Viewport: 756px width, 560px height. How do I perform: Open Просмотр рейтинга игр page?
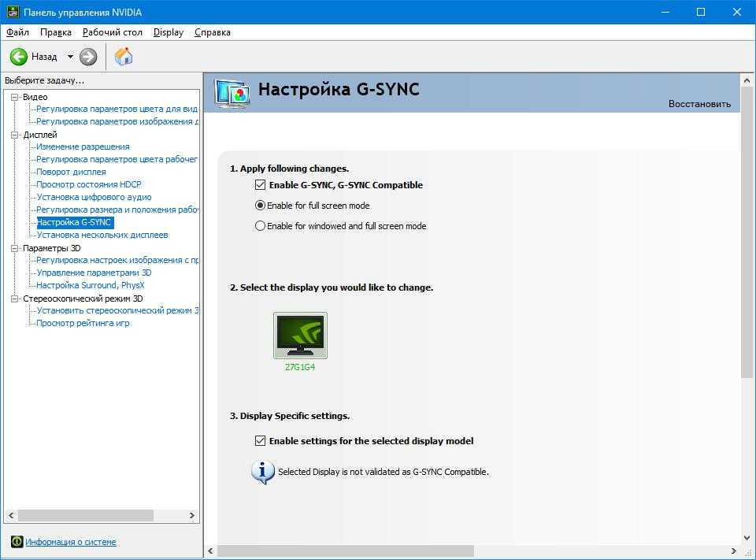pyautogui.click(x=83, y=323)
